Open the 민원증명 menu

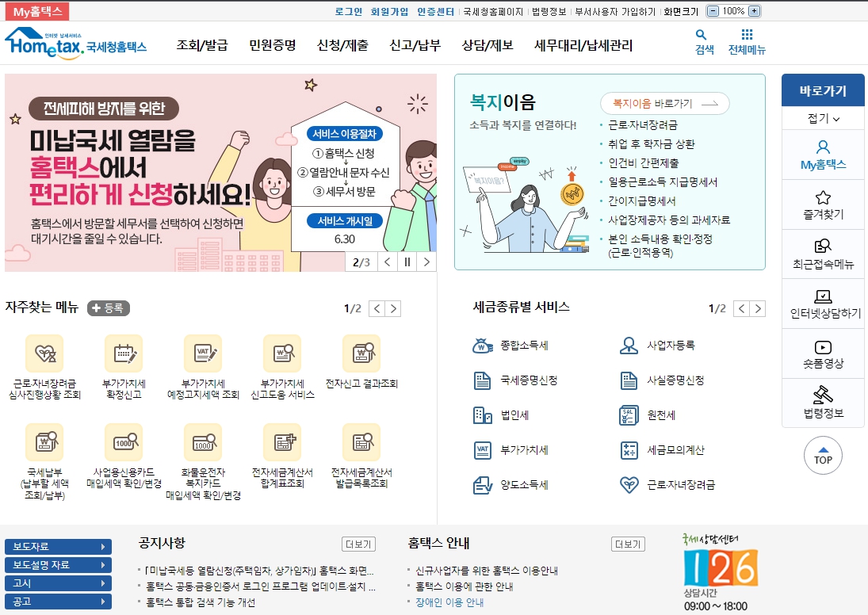[273, 45]
